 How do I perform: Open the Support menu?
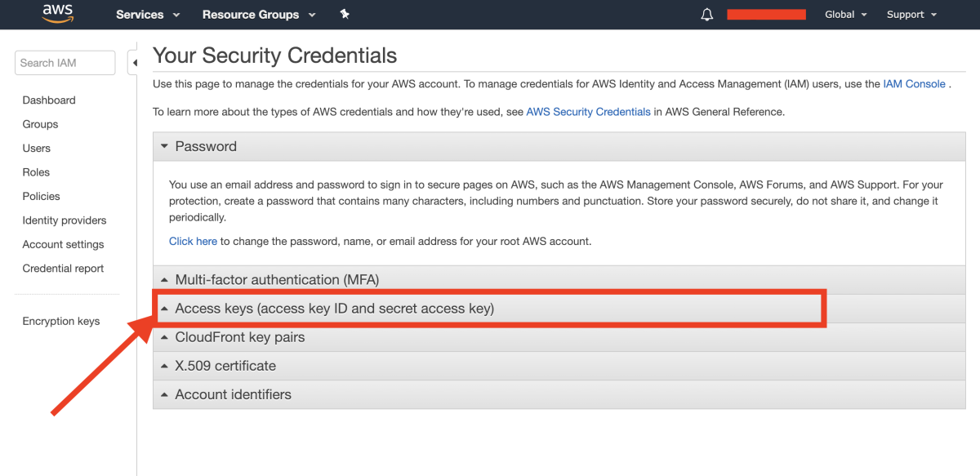click(912, 15)
